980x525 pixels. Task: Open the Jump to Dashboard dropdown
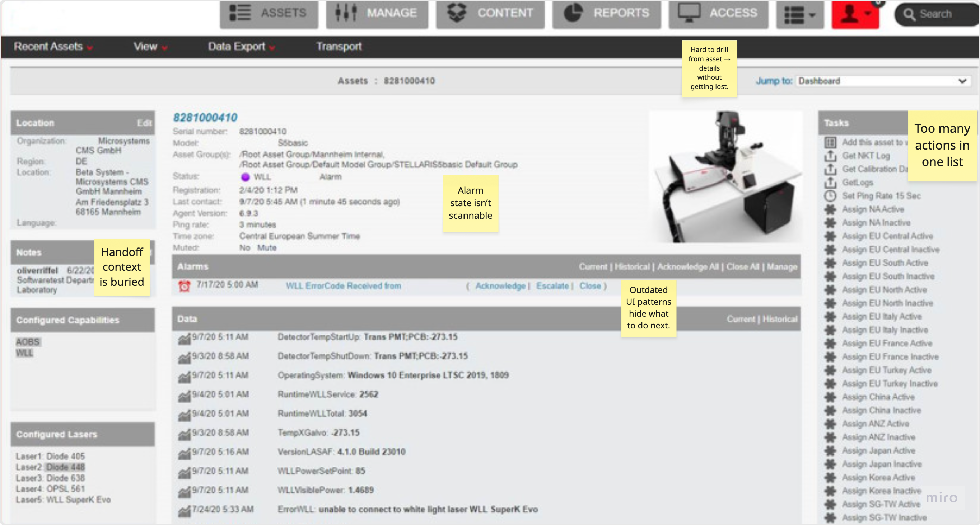point(883,81)
